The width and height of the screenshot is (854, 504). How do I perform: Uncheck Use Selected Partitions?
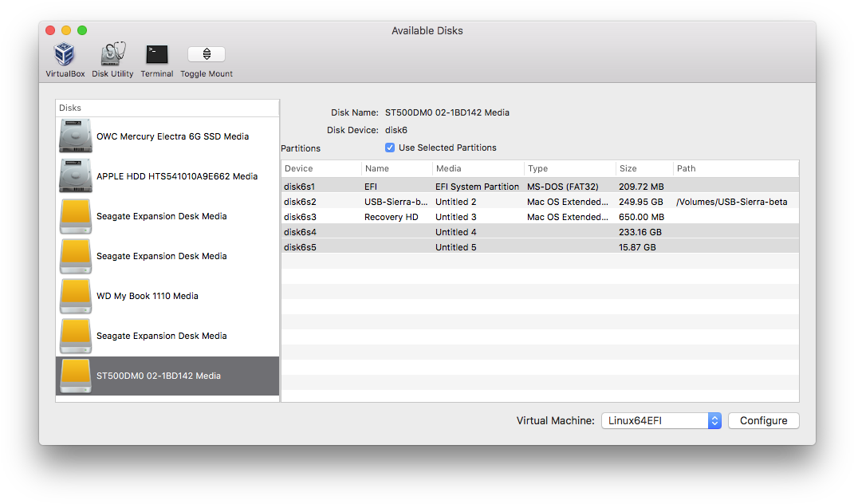pyautogui.click(x=390, y=147)
